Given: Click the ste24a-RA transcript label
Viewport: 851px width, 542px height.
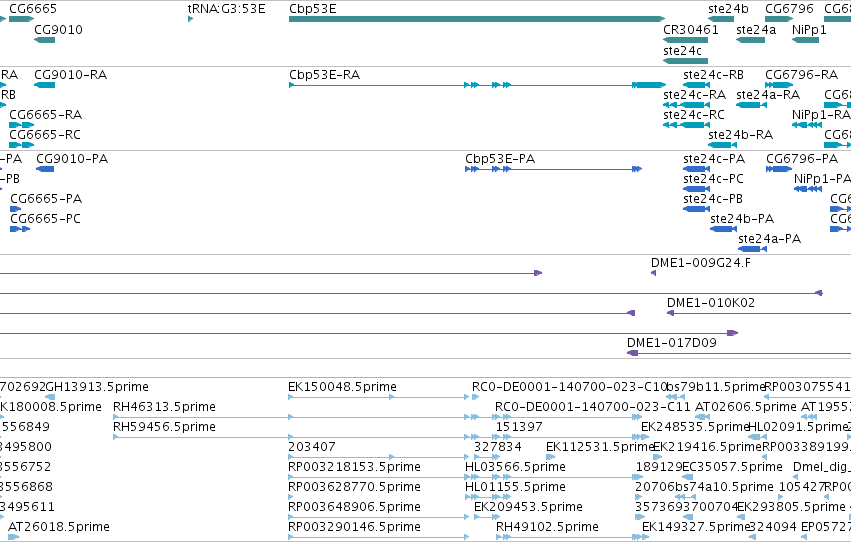Looking at the screenshot, I should (768, 95).
